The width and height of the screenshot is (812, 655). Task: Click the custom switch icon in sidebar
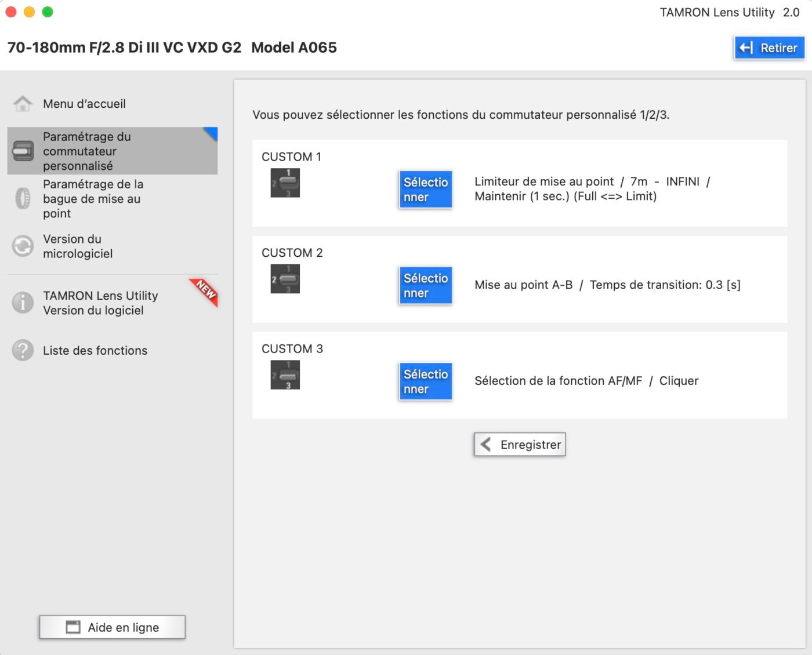pyautogui.click(x=23, y=151)
